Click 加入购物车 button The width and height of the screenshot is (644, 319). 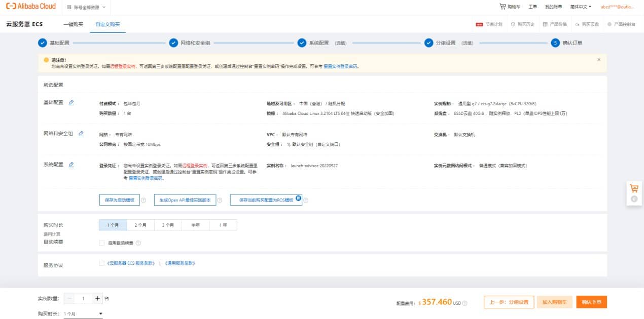tap(555, 302)
